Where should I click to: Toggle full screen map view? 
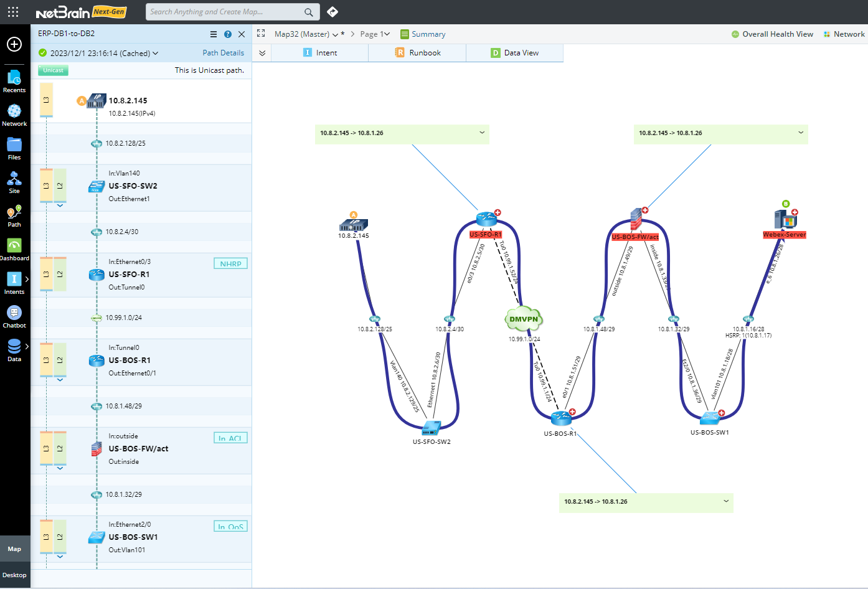point(261,34)
